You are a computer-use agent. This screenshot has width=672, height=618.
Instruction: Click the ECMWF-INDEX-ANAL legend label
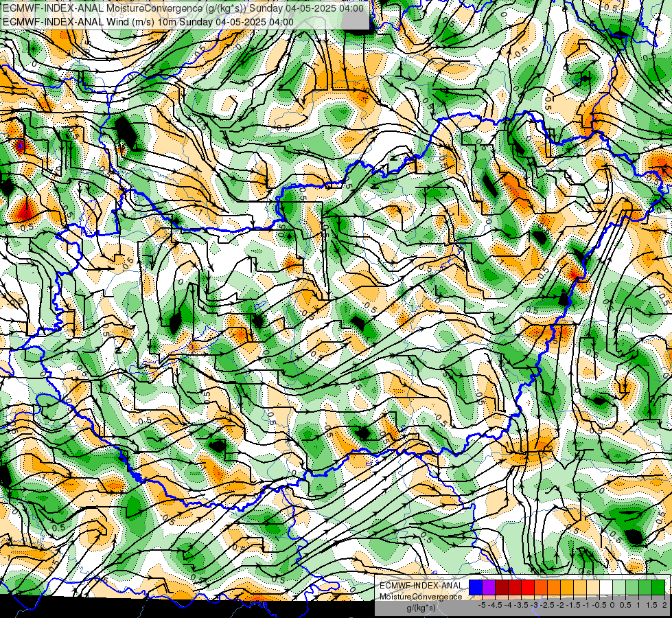(421, 586)
